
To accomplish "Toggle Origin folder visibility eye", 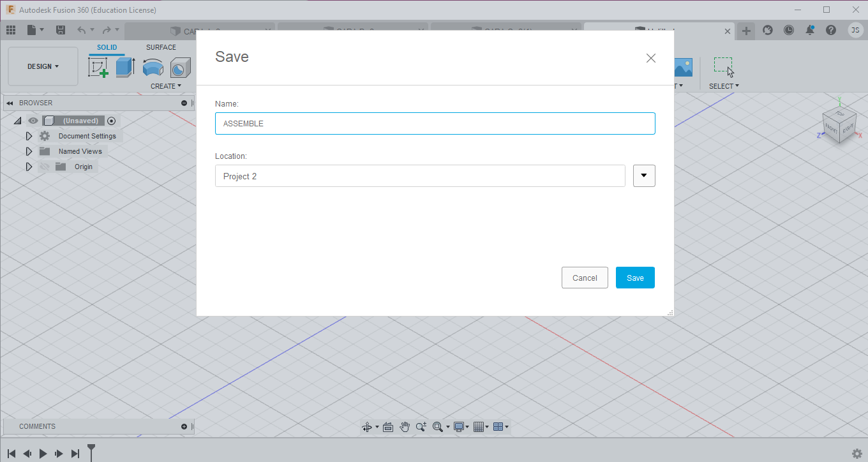I will pyautogui.click(x=45, y=167).
